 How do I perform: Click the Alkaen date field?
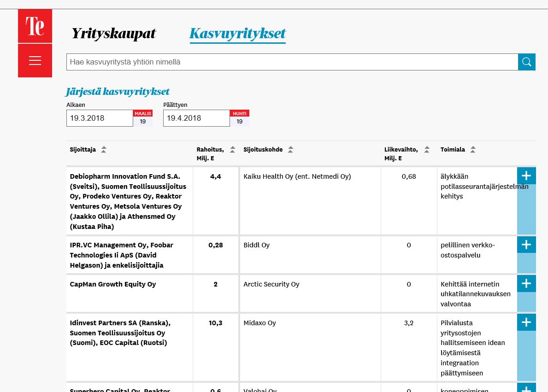coord(100,118)
